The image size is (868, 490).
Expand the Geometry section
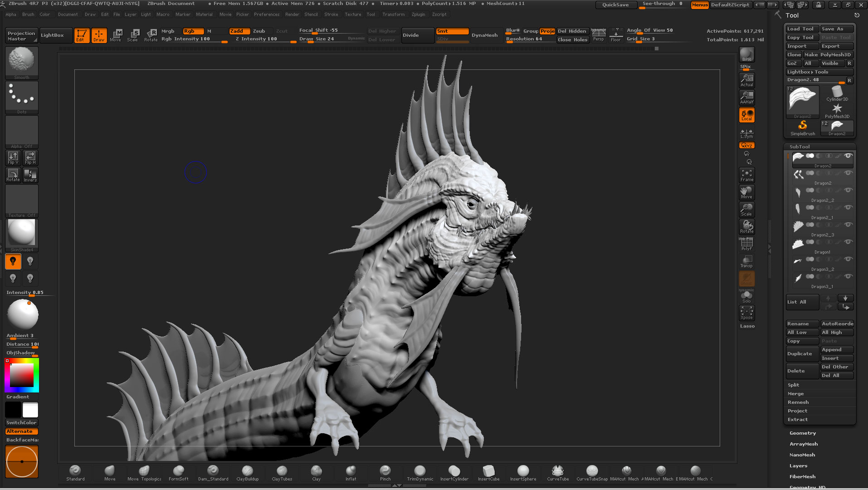click(x=802, y=433)
